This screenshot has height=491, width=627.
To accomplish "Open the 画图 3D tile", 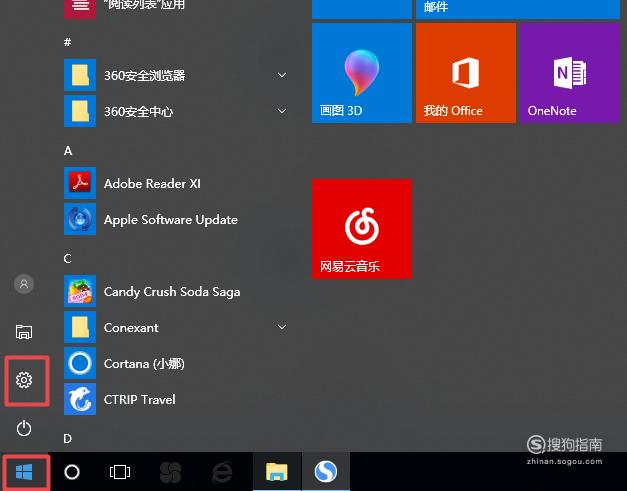I will 362,73.
